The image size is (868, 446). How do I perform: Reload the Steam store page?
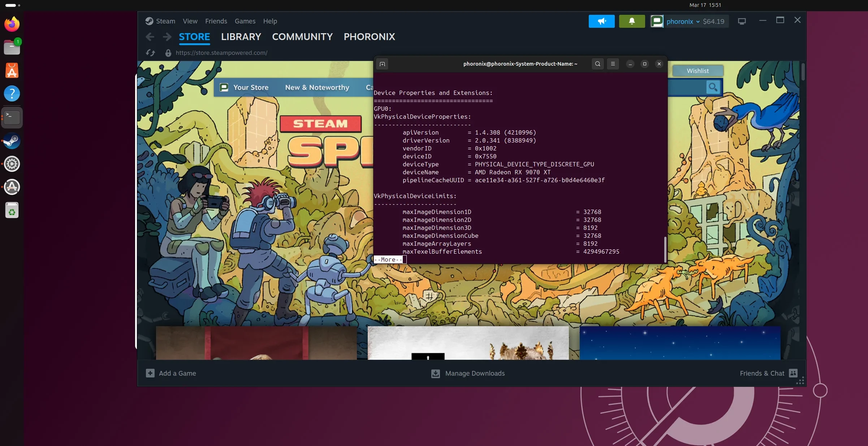coord(150,53)
